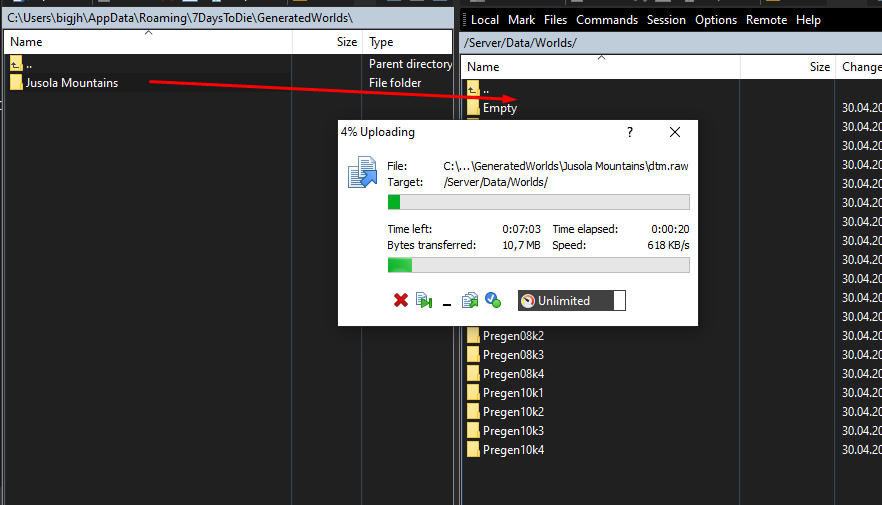Move the transfer to the background queue

point(470,300)
